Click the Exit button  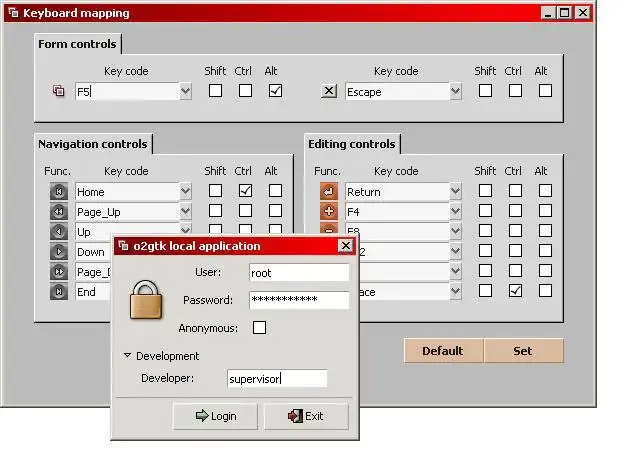tap(306, 416)
